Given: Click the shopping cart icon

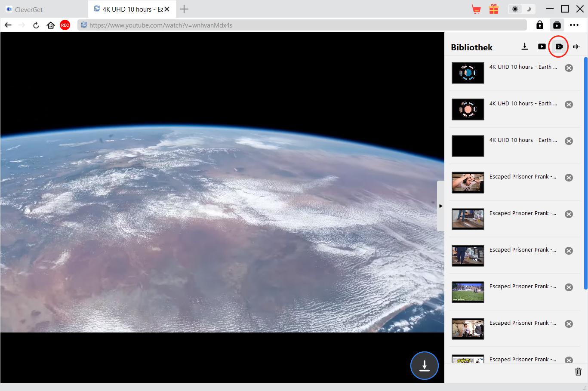Looking at the screenshot, I should tap(476, 9).
